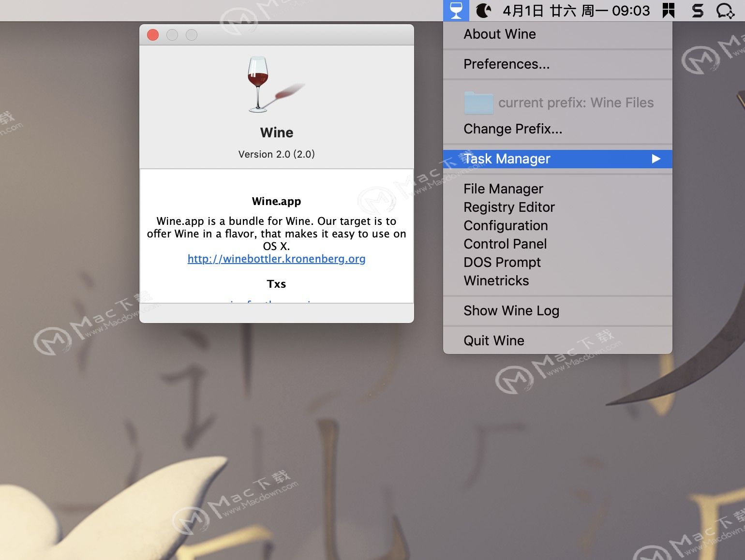
Task: Choose Quit Wine
Action: click(558, 340)
